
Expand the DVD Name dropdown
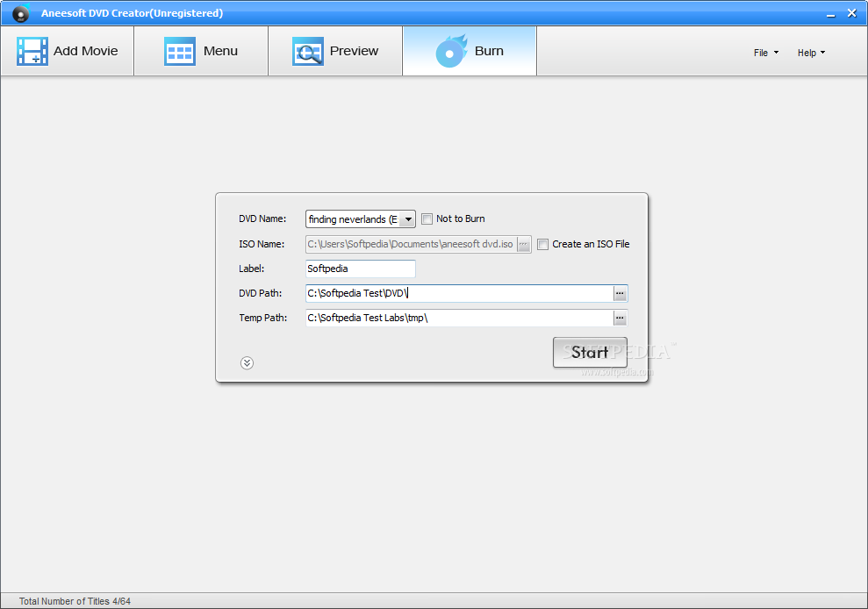[408, 219]
